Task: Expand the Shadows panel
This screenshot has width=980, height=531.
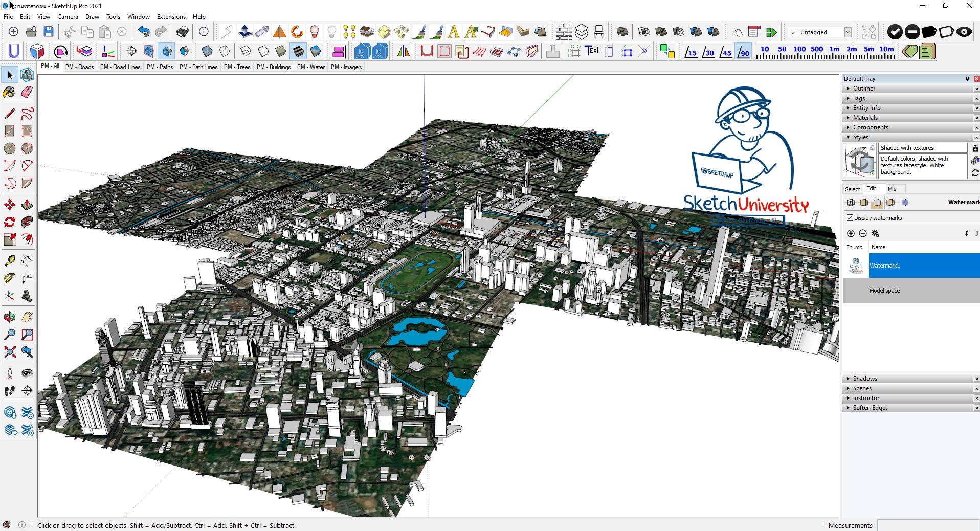Action: click(x=908, y=379)
